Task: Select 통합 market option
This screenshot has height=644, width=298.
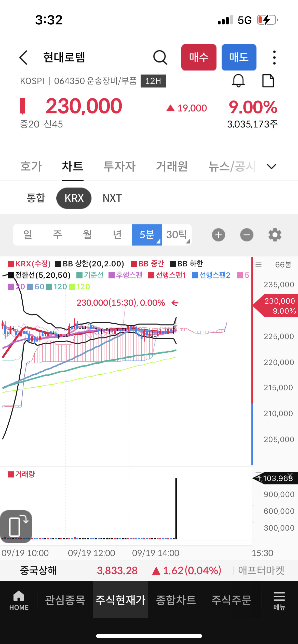Action: click(36, 198)
